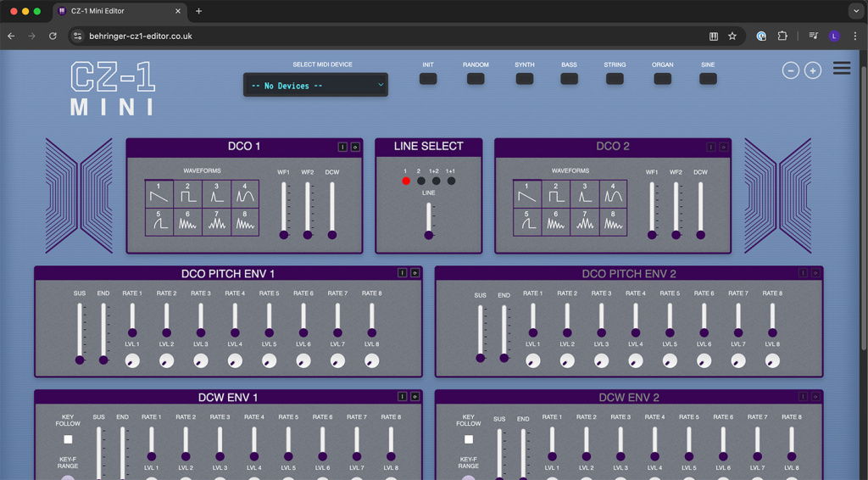Open browser three-dot menu
The height and width of the screenshot is (480, 868).
(x=855, y=36)
